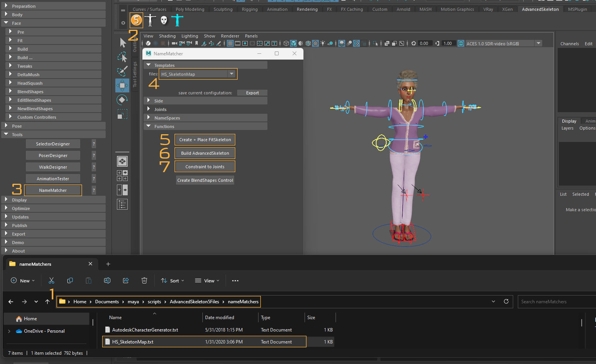Switch to the Rigging shelf tab
Viewport: 596px width, 364px height.
(250, 9)
